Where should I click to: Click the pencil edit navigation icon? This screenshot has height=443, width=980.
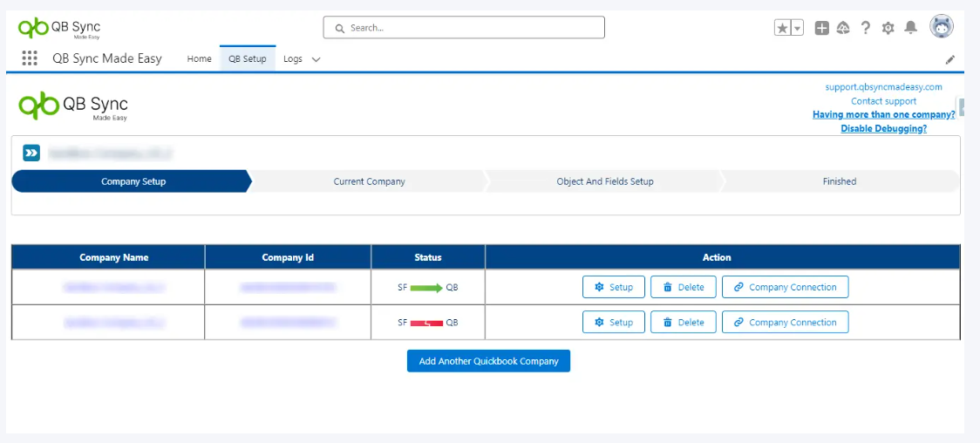[x=950, y=59]
